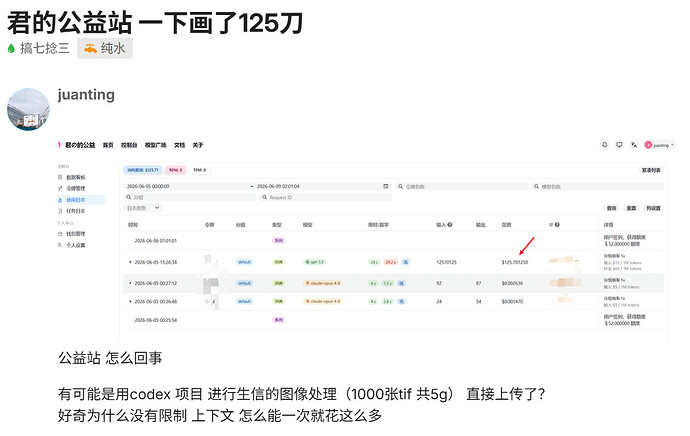690x436 pixels.
Task: Click the Request ID search field
Action: click(326, 198)
